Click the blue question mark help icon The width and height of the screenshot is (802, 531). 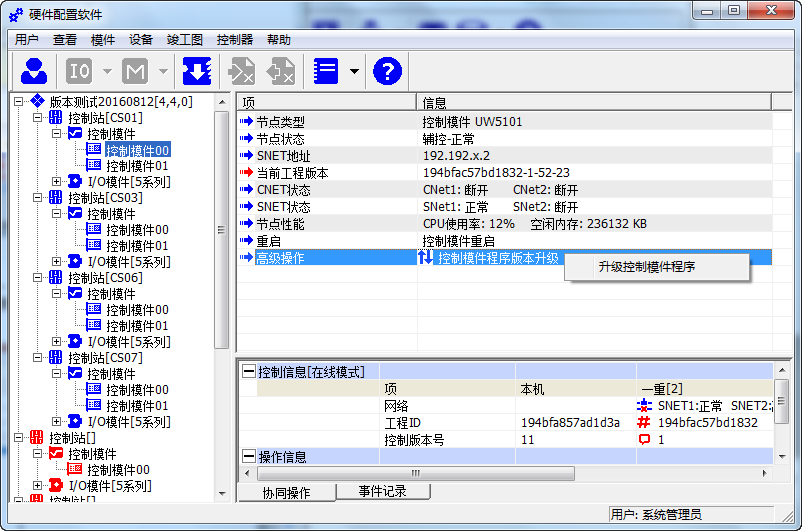[x=387, y=71]
